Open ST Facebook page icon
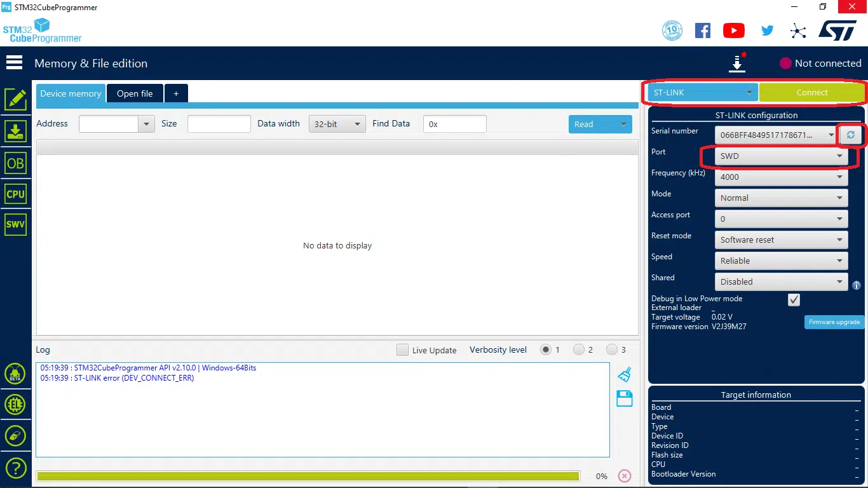This screenshot has width=868, height=488. point(703,30)
